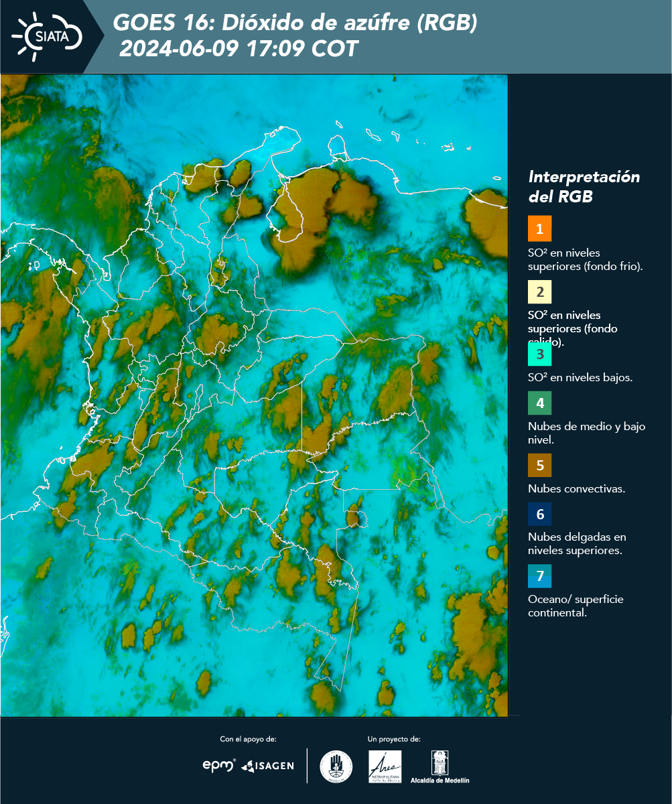The height and width of the screenshot is (804, 672).
Task: Click the timestamp '2024-06-09 17:09 COT'
Action: 239,48
